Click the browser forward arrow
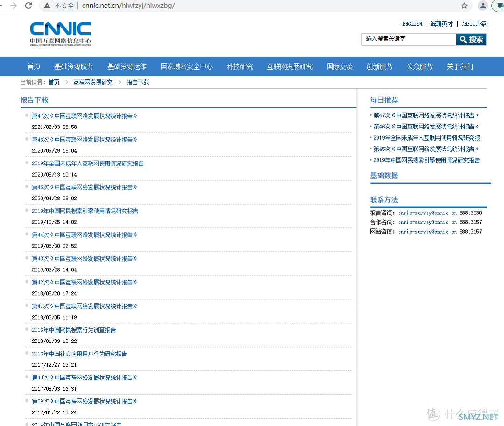Viewport: 504px width, 426px height. 13,6
